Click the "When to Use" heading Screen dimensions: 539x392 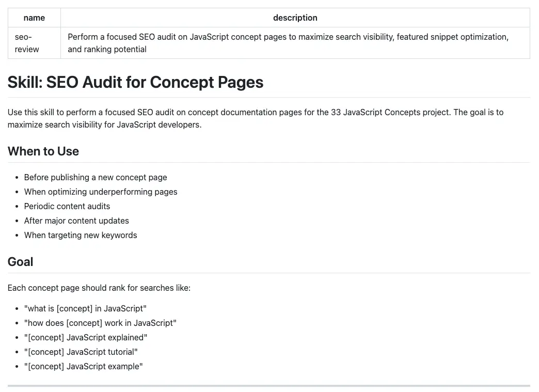pyautogui.click(x=43, y=151)
